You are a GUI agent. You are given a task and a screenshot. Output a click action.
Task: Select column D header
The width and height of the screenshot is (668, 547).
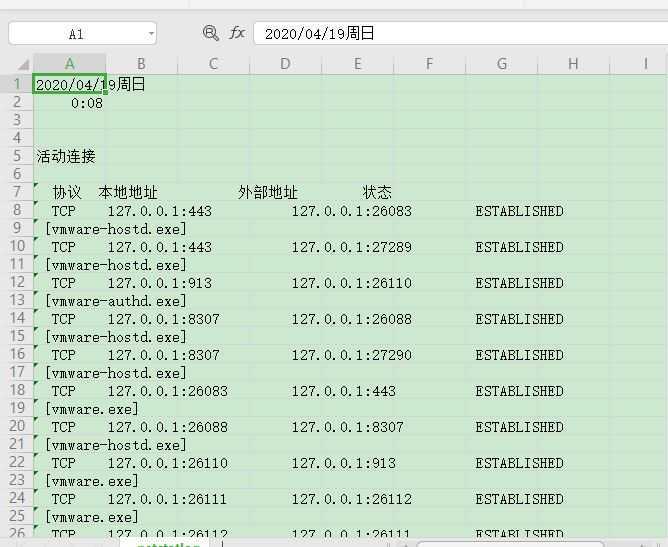coord(285,64)
